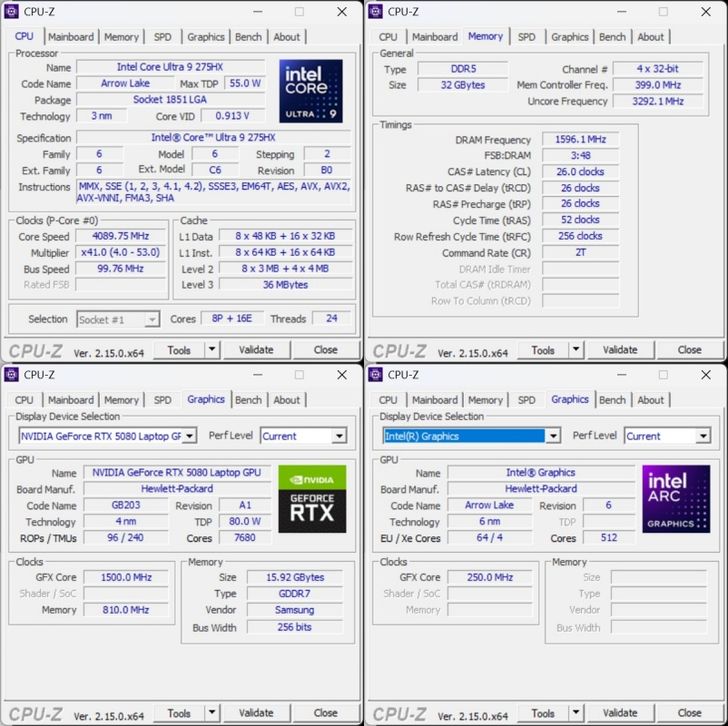Open Perf Level dropdown in Intel Graphics window
Image resolution: width=728 pixels, height=726 pixels.
click(x=703, y=436)
